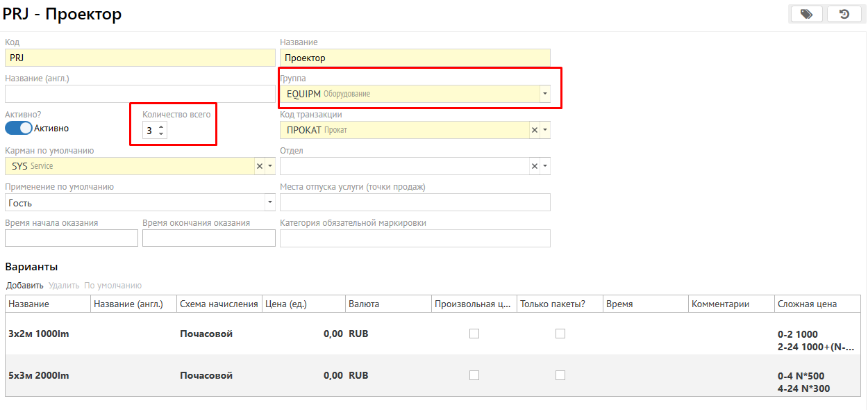Click Добавить to add a variant
Viewport: 868px width, 410px height.
25,286
